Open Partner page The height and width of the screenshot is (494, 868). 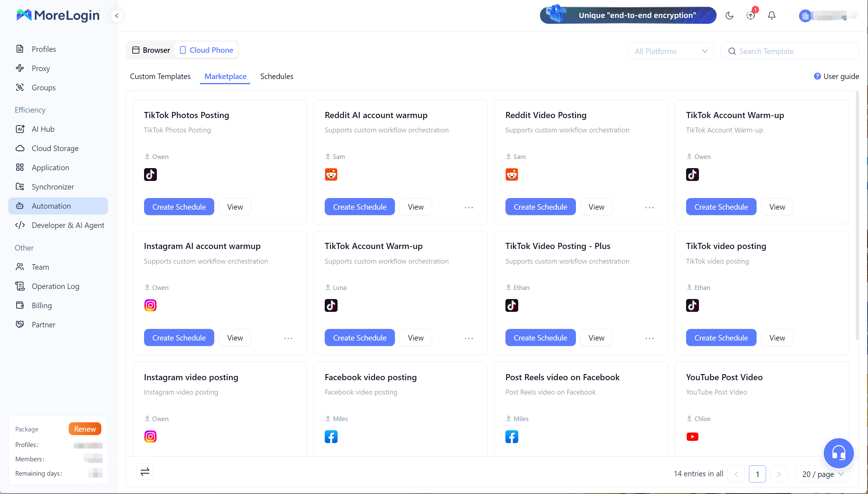58,325
